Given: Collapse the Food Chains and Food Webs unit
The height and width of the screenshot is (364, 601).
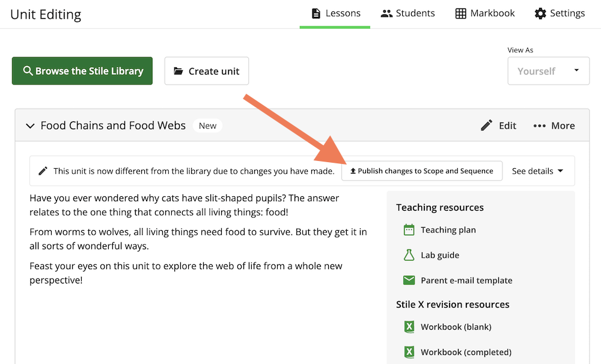Looking at the screenshot, I should [x=30, y=126].
